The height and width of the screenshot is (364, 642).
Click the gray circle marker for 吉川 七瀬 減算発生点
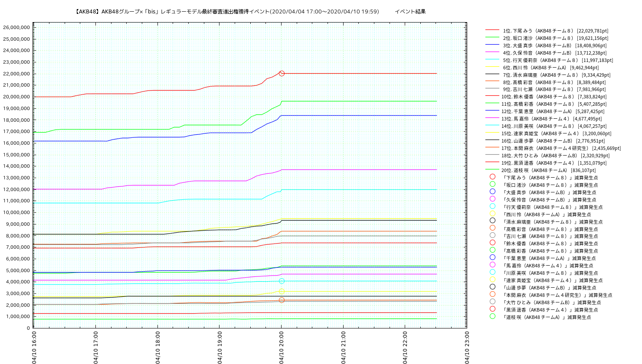click(x=492, y=235)
